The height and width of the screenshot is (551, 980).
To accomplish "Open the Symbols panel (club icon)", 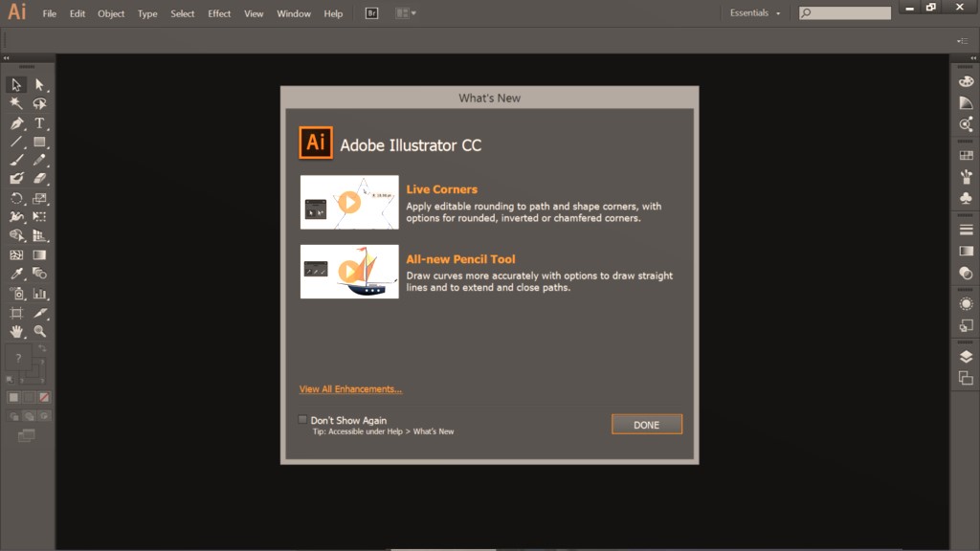I will pos(966,198).
